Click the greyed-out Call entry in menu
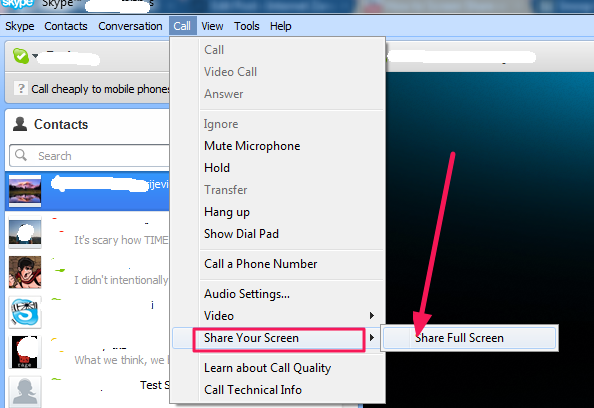The image size is (594, 408). pyautogui.click(x=214, y=50)
